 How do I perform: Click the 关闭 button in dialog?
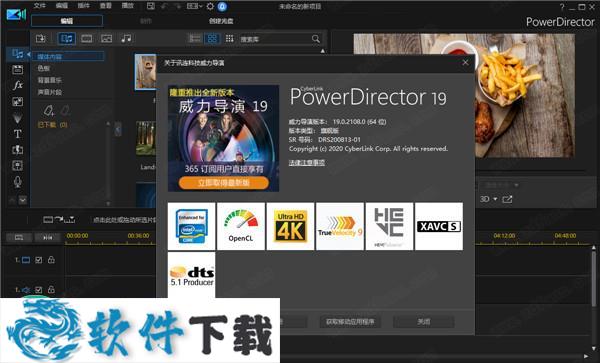click(424, 322)
